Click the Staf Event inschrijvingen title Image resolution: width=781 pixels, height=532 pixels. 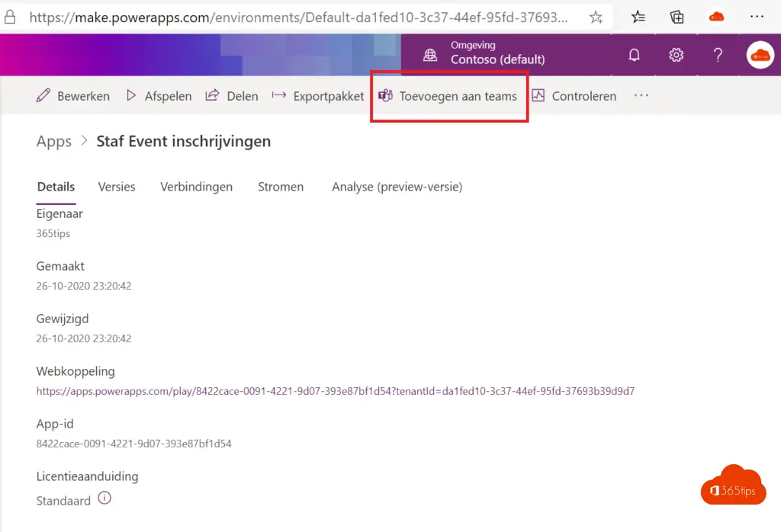coord(183,141)
